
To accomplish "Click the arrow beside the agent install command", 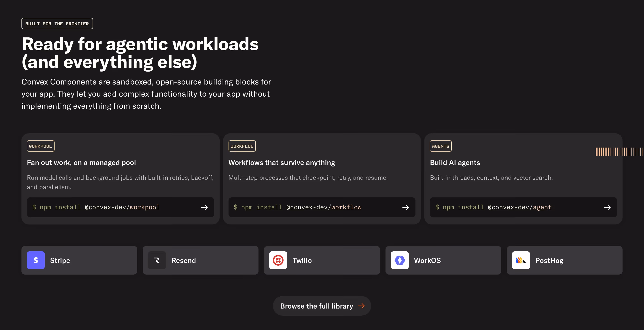I will pyautogui.click(x=607, y=207).
